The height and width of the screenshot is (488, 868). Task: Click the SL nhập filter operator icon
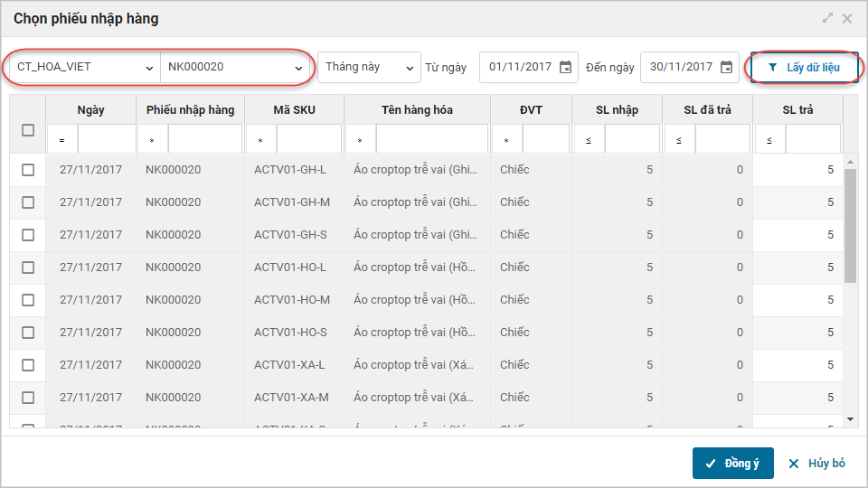589,141
